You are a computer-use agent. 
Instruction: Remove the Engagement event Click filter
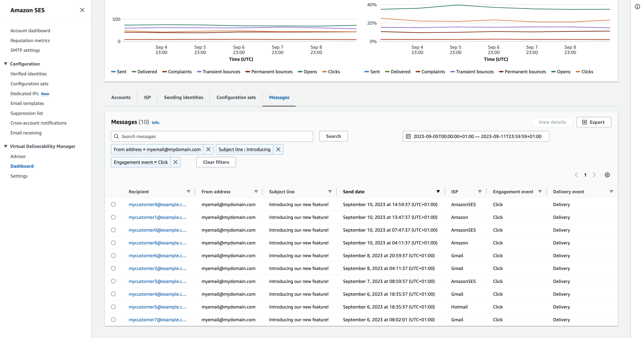point(175,162)
